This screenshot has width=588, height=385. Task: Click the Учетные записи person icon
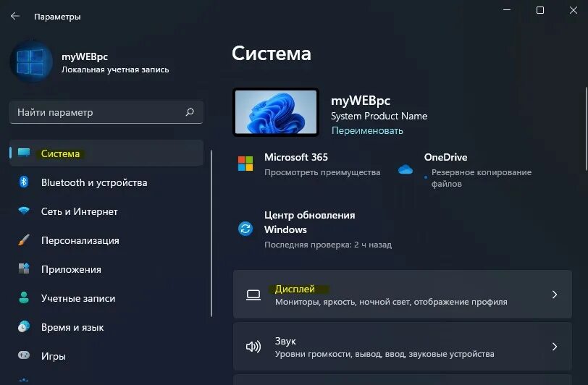[x=24, y=297]
